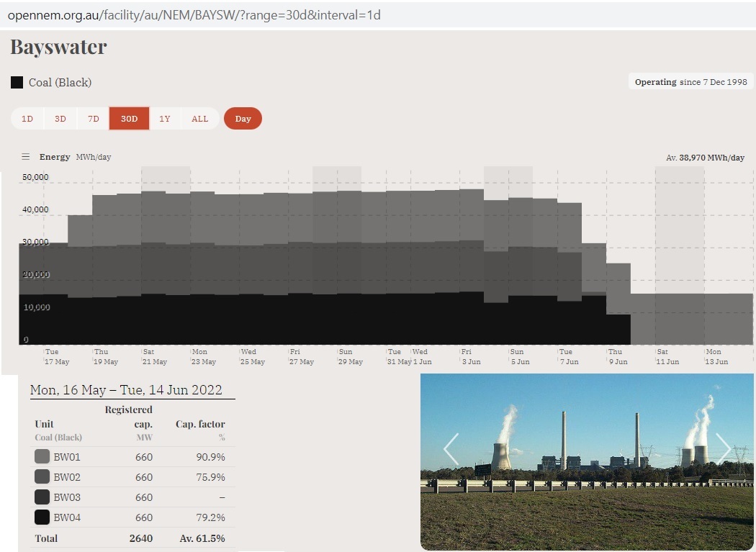This screenshot has height=552, width=756.
Task: Click the Operating since 7 Dec 1998 badge
Action: click(690, 81)
